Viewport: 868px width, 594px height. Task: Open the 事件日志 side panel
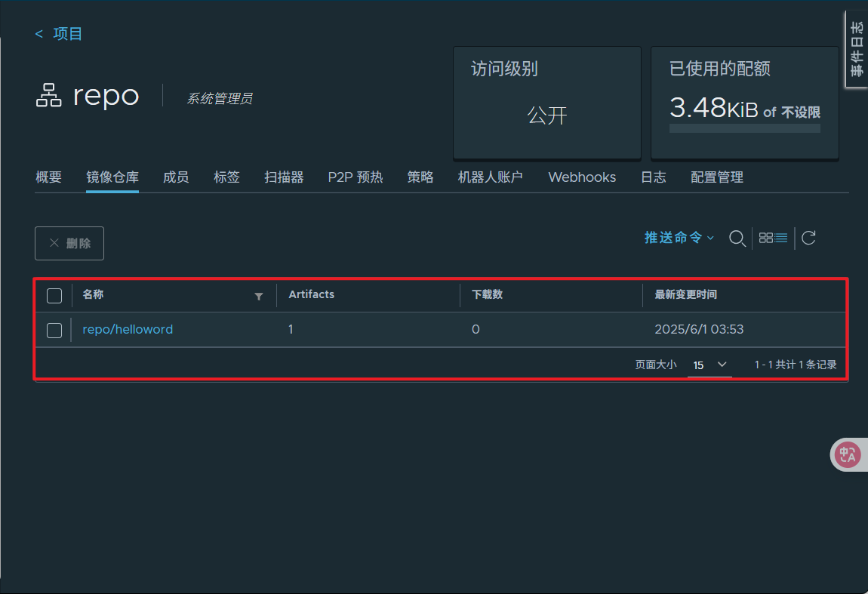click(x=857, y=49)
